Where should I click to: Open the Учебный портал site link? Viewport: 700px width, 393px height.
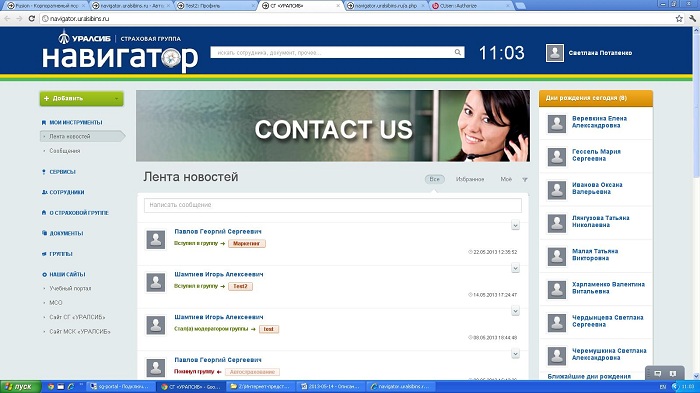tap(70, 288)
